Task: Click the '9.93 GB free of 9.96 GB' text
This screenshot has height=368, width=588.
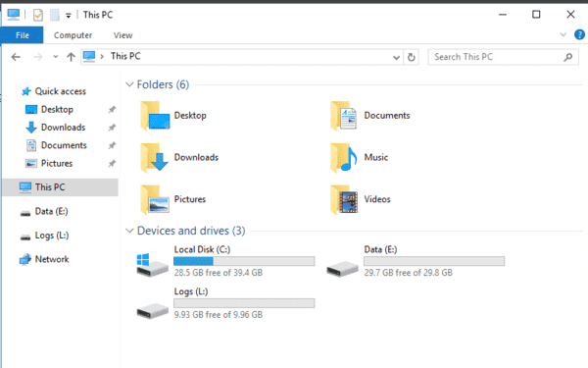Action: [x=219, y=315]
